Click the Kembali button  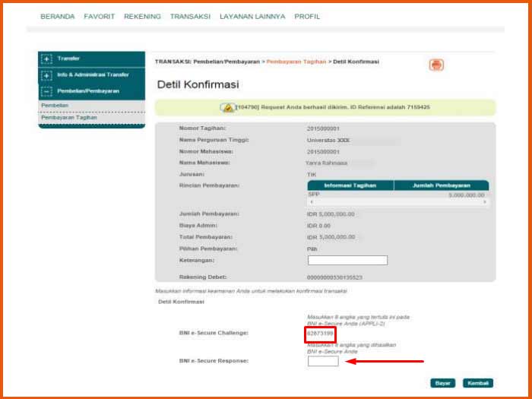478,383
